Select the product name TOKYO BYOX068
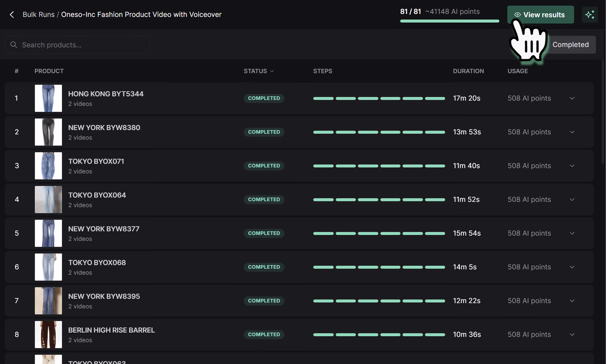The height and width of the screenshot is (364, 606). click(x=97, y=262)
